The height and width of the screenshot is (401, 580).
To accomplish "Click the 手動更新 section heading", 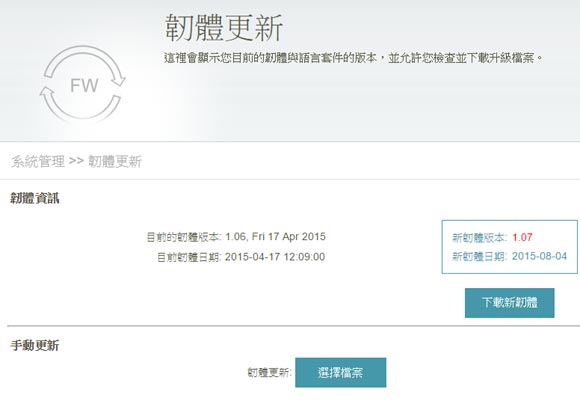I will pos(35,346).
